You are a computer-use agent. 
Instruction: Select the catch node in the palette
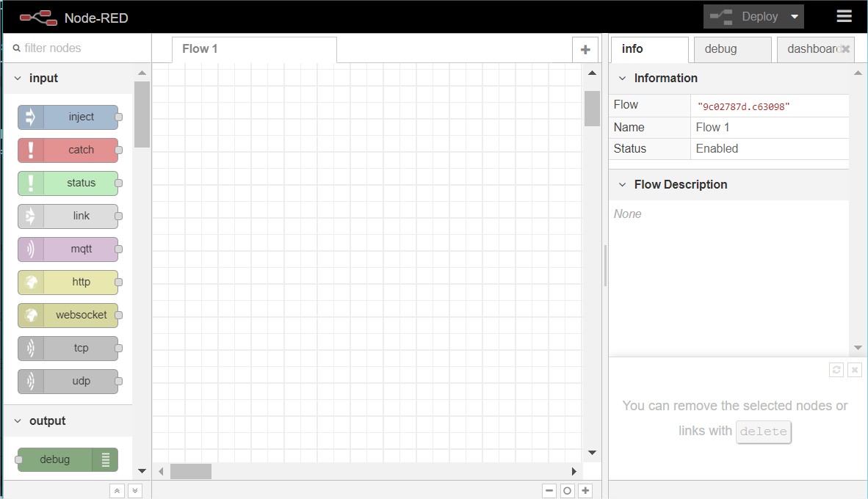pos(68,150)
